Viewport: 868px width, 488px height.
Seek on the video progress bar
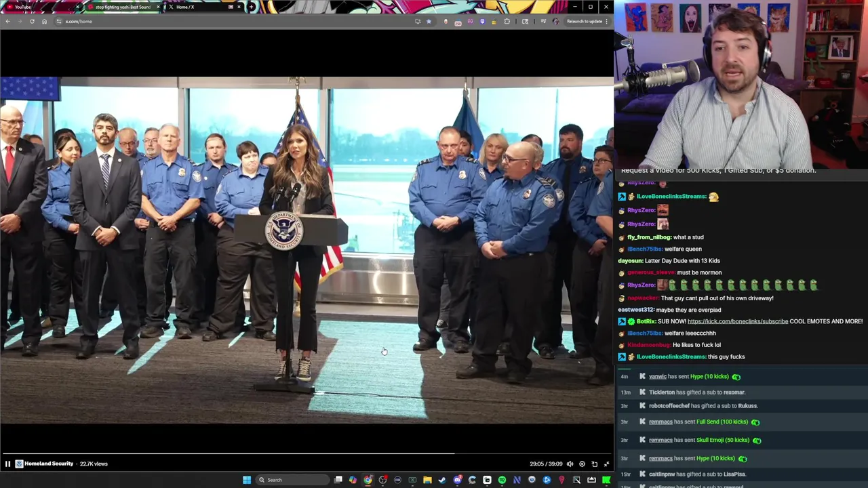coord(307,453)
